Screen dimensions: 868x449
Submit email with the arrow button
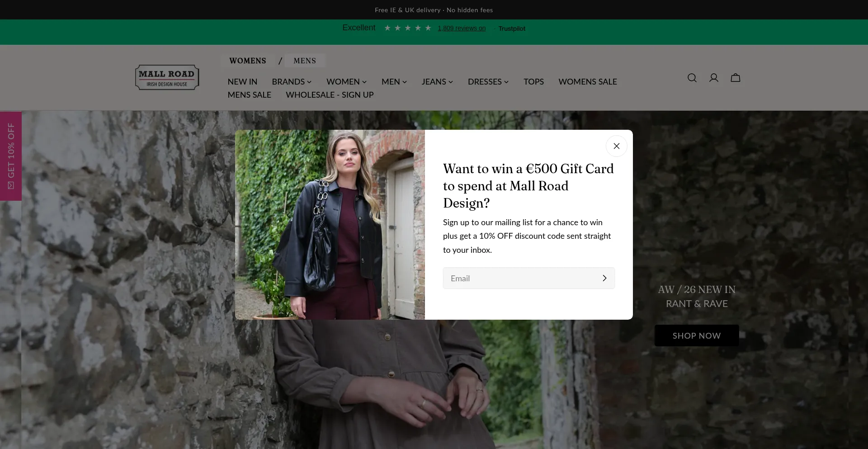[x=604, y=278]
